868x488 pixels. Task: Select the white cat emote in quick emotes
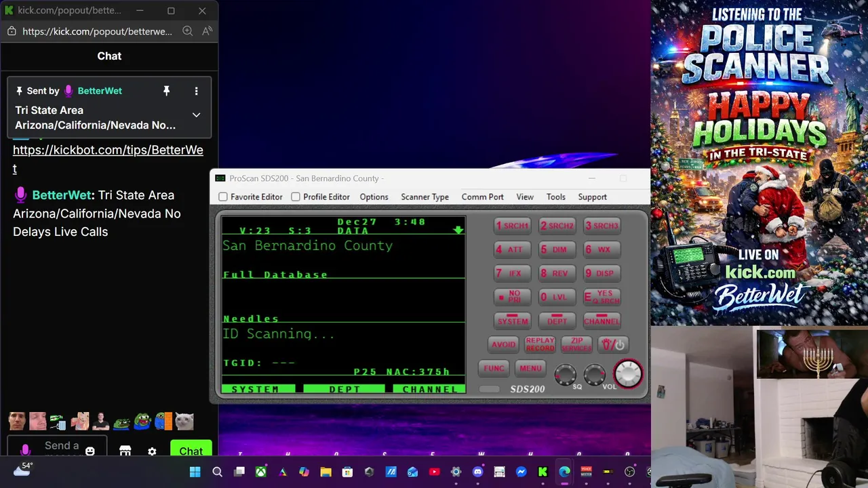click(184, 422)
